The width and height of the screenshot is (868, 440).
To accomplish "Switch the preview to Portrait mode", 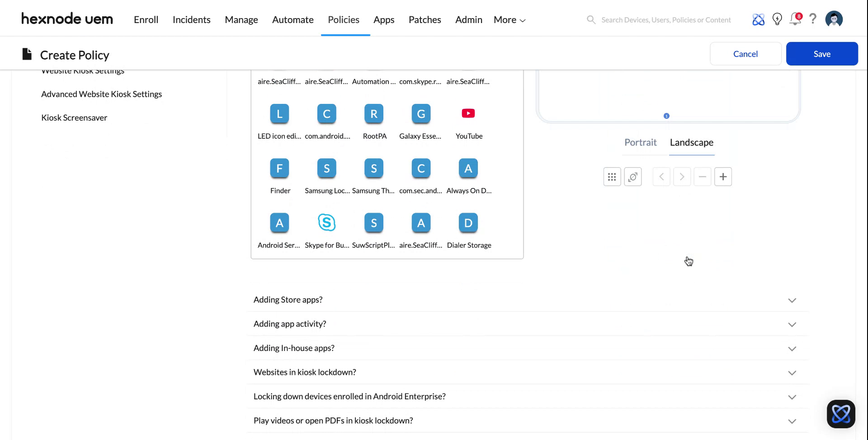I will click(x=641, y=142).
